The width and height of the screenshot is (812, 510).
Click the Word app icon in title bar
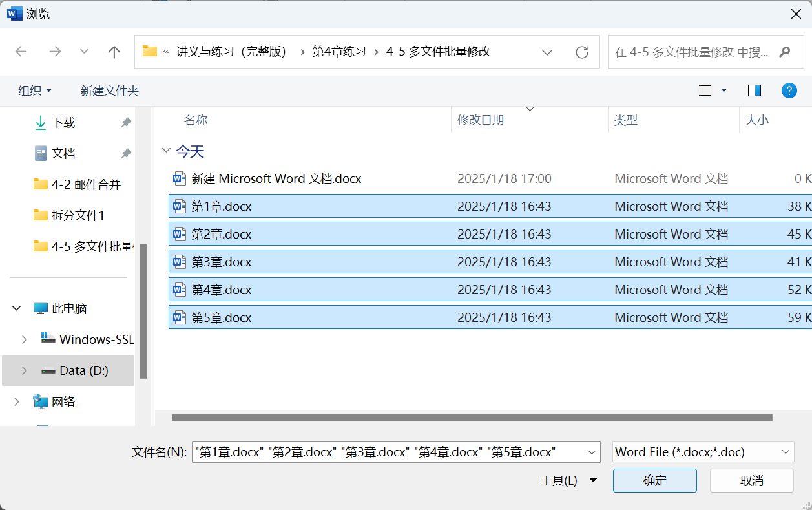tap(14, 14)
